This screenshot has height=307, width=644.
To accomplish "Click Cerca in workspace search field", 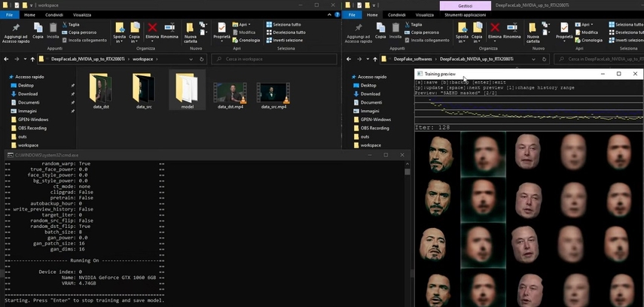I will 274,59.
